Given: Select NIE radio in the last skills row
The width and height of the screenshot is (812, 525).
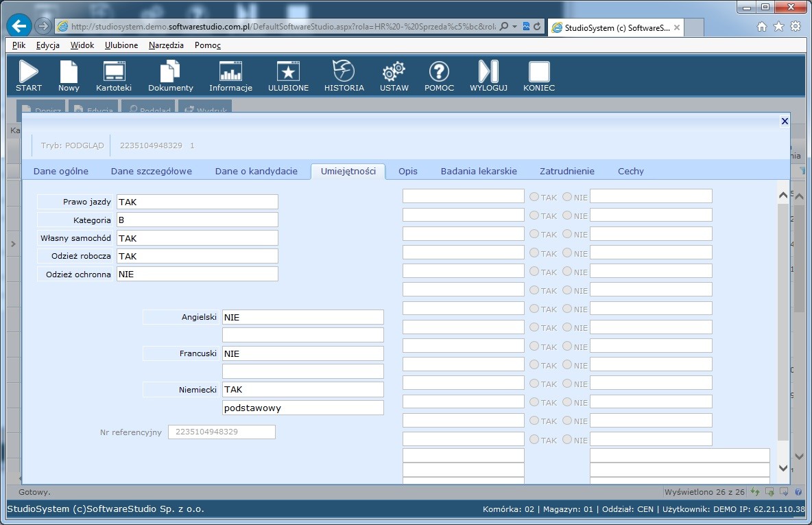Looking at the screenshot, I should (x=567, y=439).
